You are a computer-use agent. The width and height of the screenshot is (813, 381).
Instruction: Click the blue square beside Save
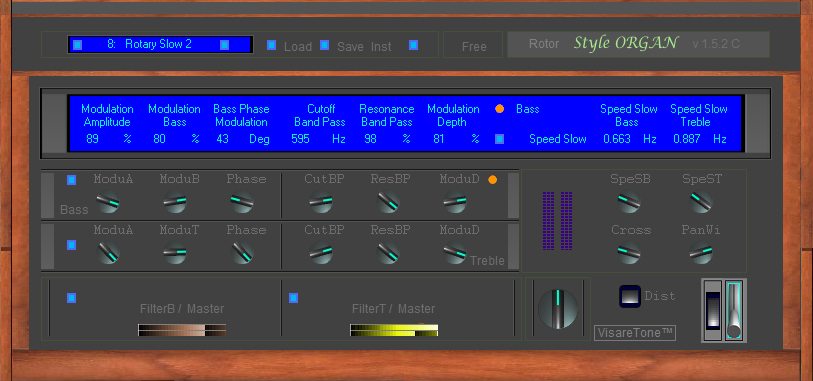click(325, 45)
